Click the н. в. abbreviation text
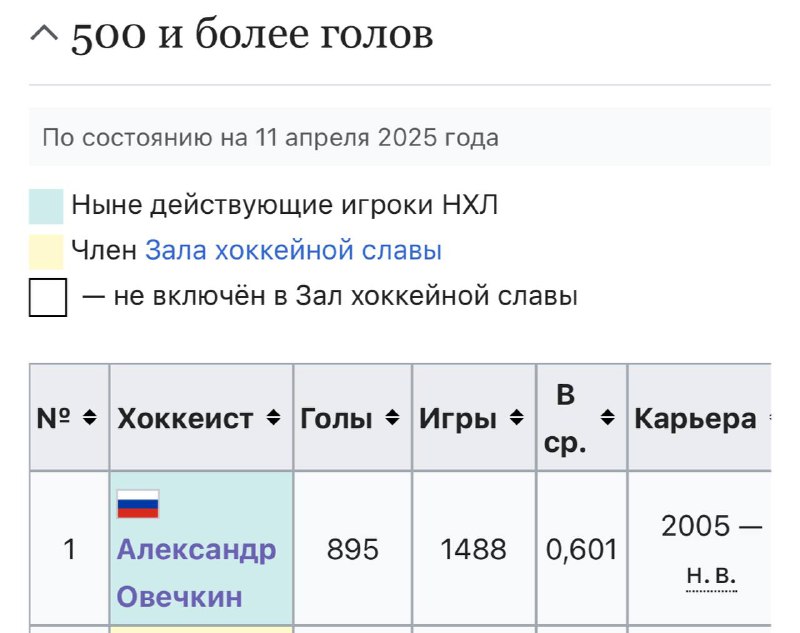 coord(711,575)
